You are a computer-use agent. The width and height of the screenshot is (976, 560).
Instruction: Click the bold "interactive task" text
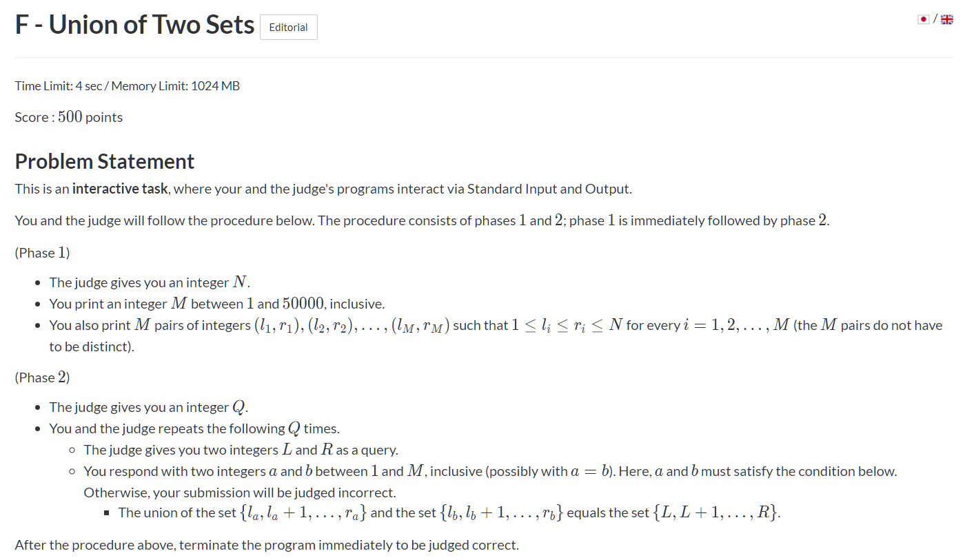(x=119, y=189)
